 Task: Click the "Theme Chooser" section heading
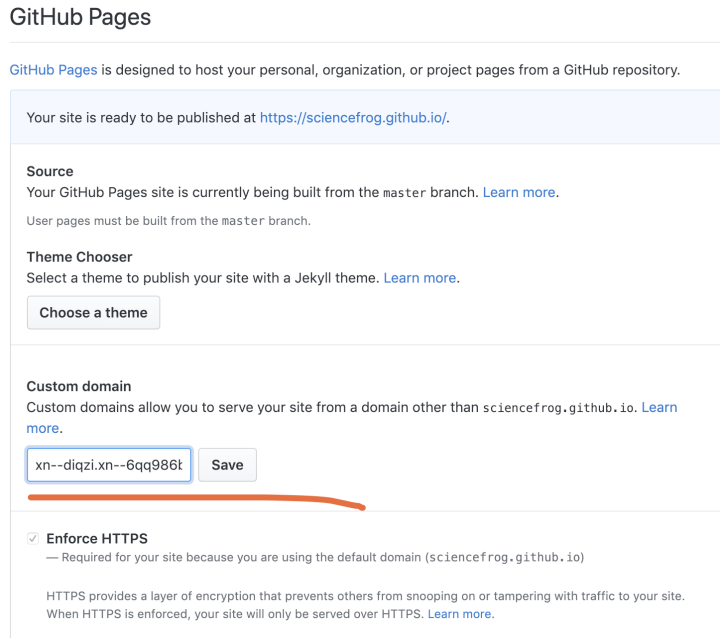[79, 257]
